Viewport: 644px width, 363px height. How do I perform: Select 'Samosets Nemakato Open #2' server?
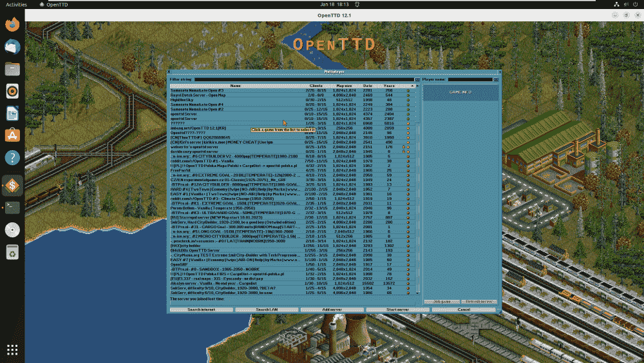coord(292,110)
